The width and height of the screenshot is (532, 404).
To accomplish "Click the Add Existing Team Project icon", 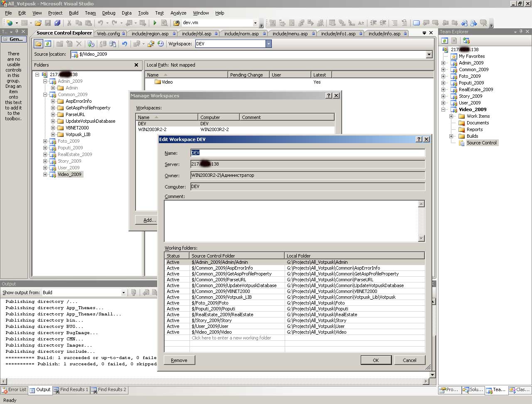I will tap(466, 40).
